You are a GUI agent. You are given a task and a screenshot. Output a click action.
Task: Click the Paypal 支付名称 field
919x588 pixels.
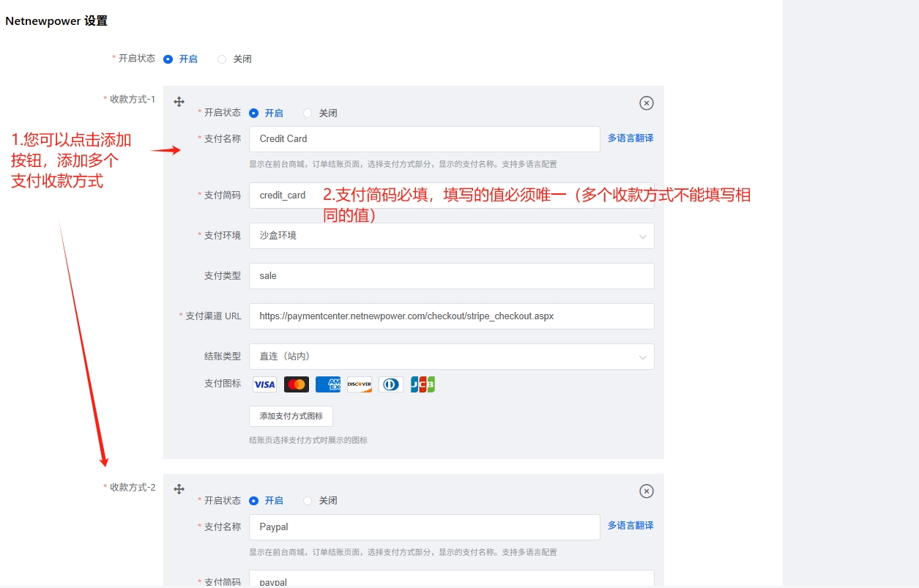point(425,527)
